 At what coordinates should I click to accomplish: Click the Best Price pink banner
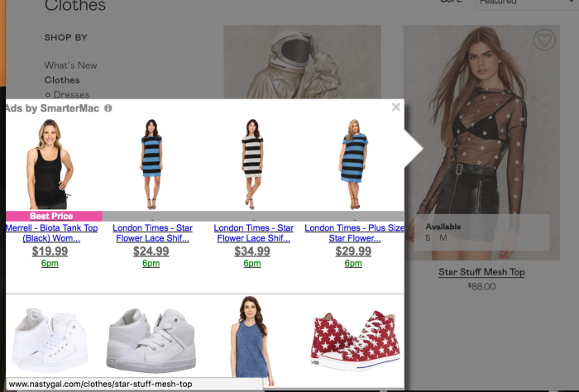(54, 216)
